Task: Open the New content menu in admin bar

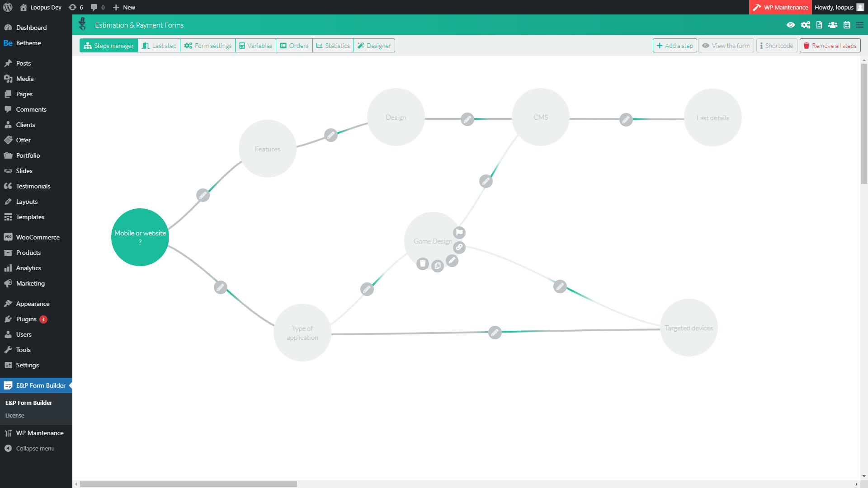Action: [124, 7]
